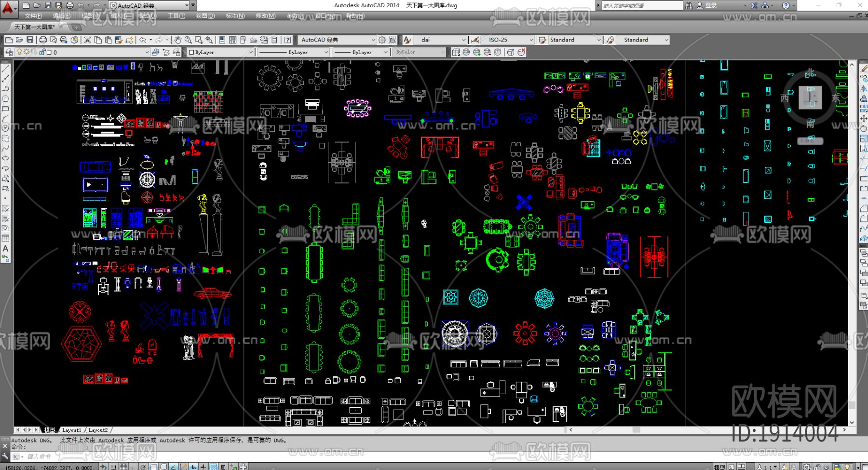Click the 模型 button in status bar
The image size is (868, 470).
click(719, 467)
